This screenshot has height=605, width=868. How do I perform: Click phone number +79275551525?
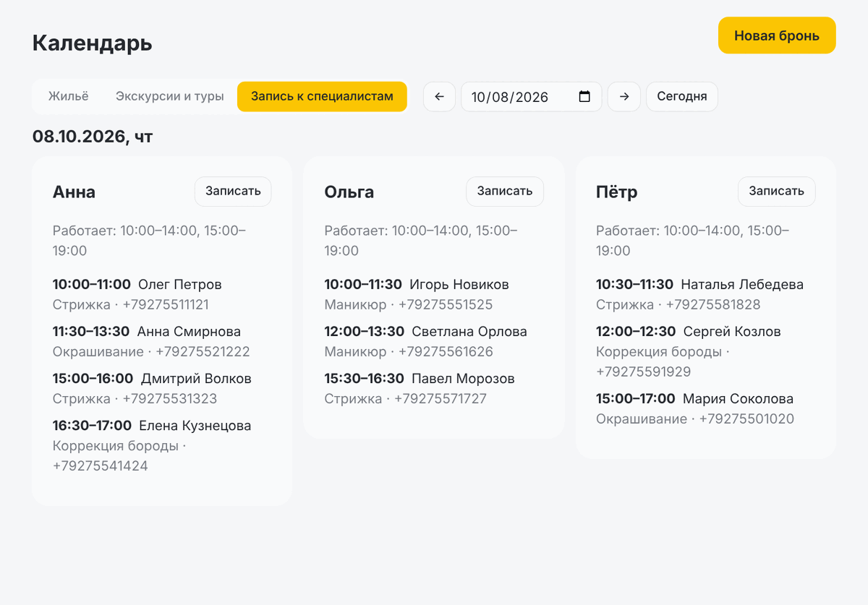point(446,305)
